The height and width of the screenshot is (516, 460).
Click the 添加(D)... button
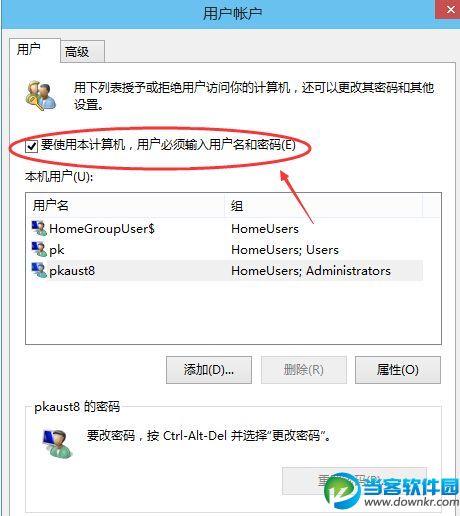coord(209,370)
